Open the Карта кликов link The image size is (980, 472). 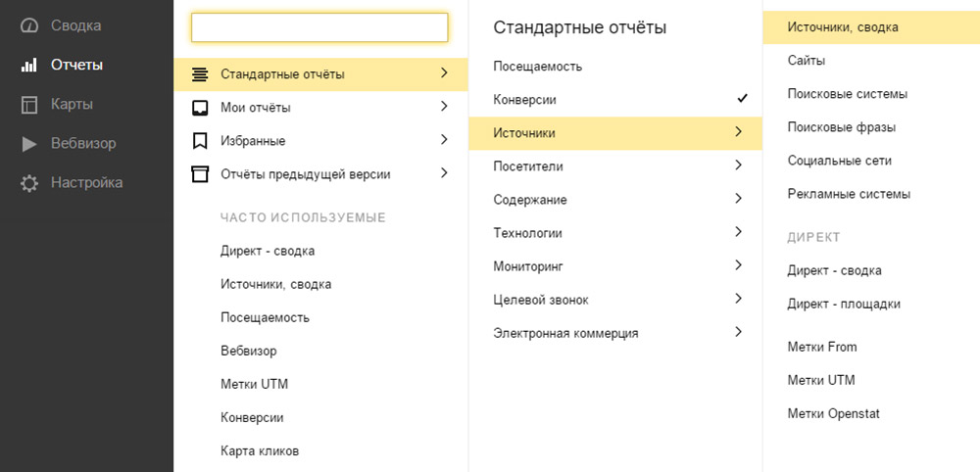[260, 450]
